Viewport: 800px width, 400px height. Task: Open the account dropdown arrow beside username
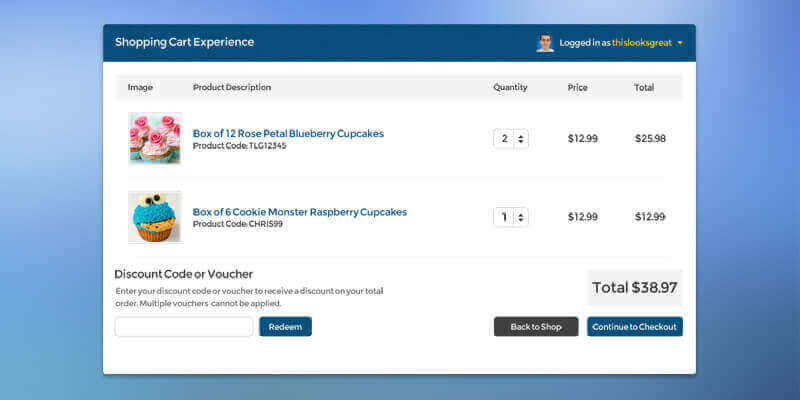pyautogui.click(x=680, y=43)
